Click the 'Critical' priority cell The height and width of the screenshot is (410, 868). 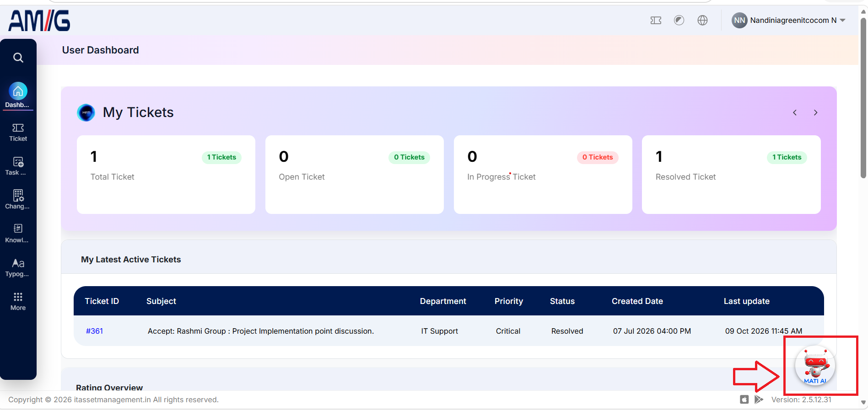pos(508,331)
